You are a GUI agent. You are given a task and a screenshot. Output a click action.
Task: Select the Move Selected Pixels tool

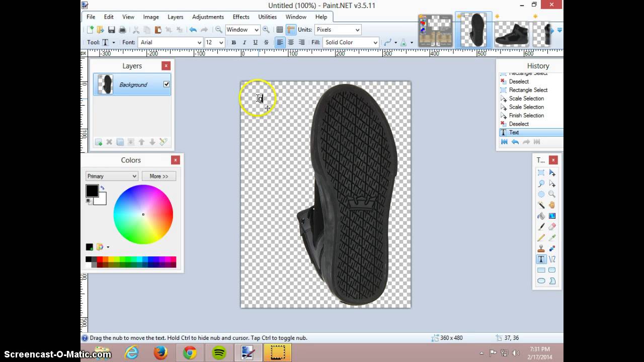pyautogui.click(x=552, y=172)
